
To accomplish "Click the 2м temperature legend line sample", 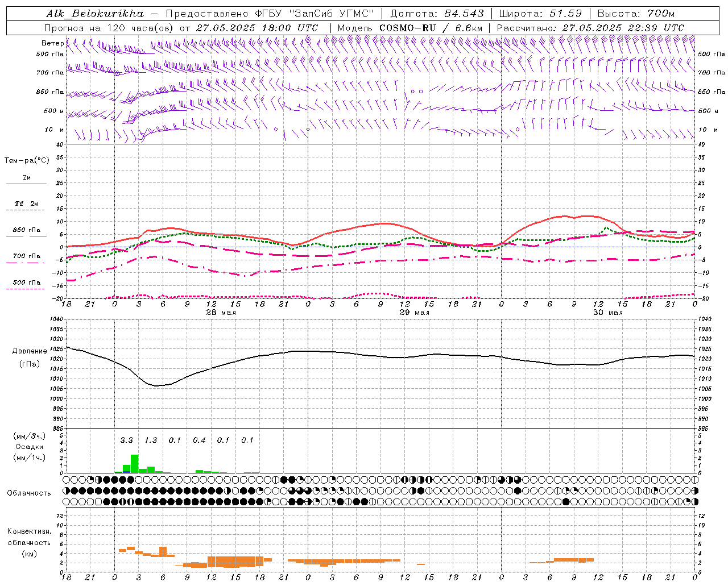I will [x=26, y=184].
